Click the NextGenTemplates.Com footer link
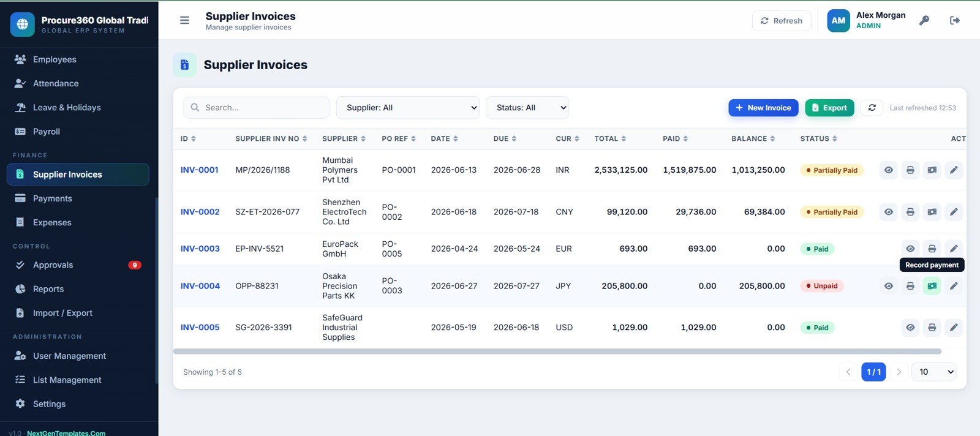 coord(66,433)
